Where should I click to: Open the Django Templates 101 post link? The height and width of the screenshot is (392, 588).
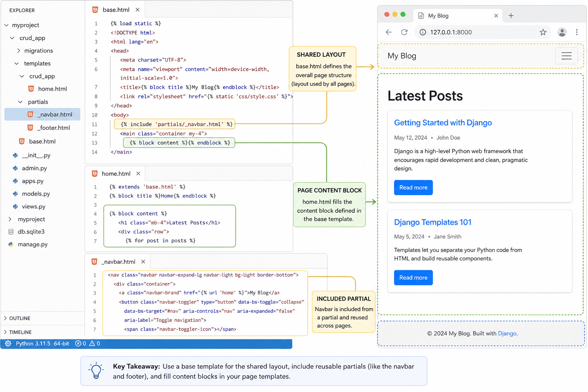click(x=433, y=222)
